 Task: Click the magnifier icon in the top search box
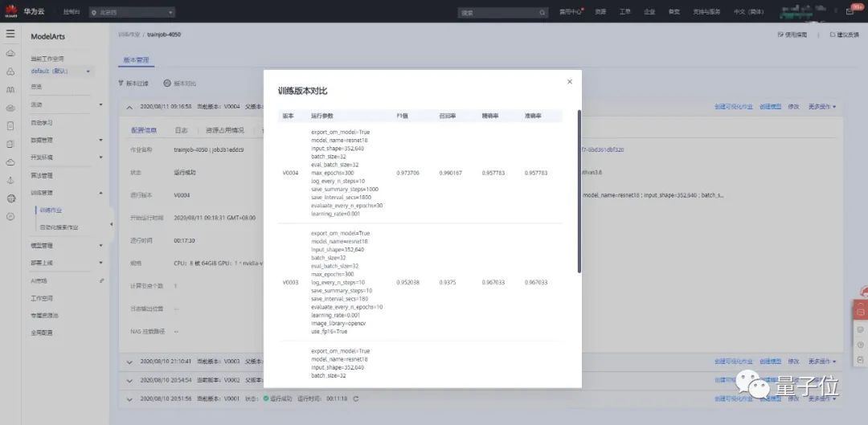(542, 12)
